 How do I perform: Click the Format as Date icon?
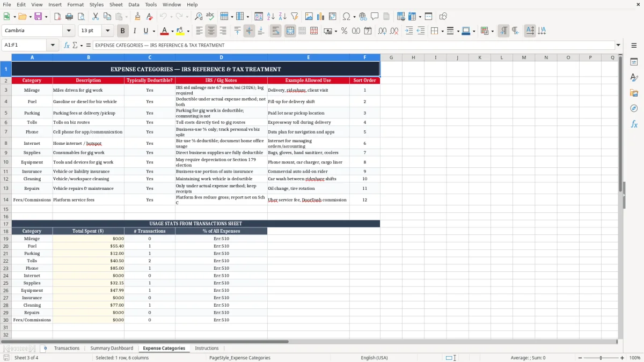[x=368, y=31]
